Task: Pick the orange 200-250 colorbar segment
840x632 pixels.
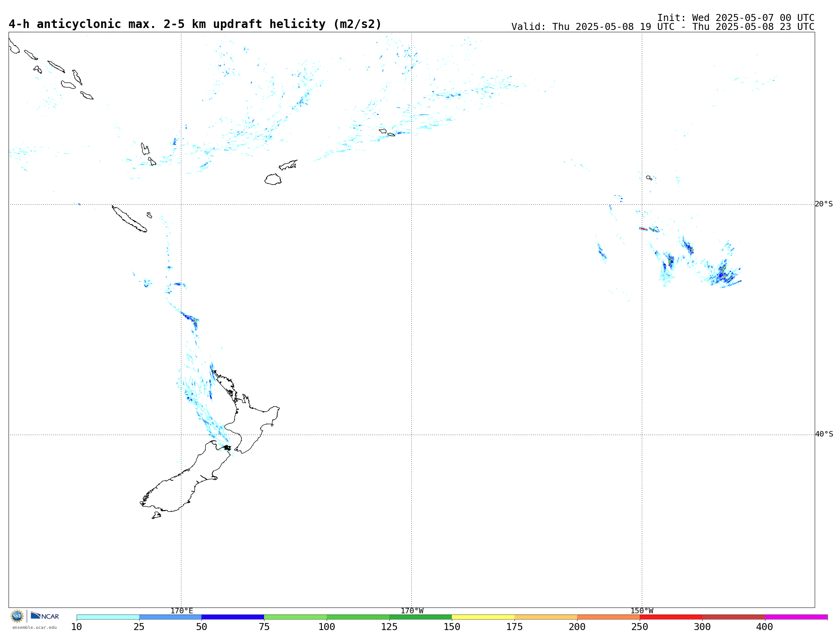Action: (608, 617)
